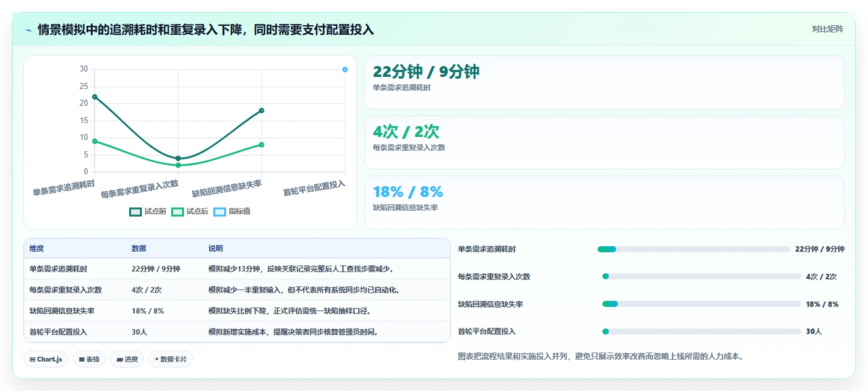
Task: Click the x-axis label 首轮平台配置投入
Action: tap(314, 188)
